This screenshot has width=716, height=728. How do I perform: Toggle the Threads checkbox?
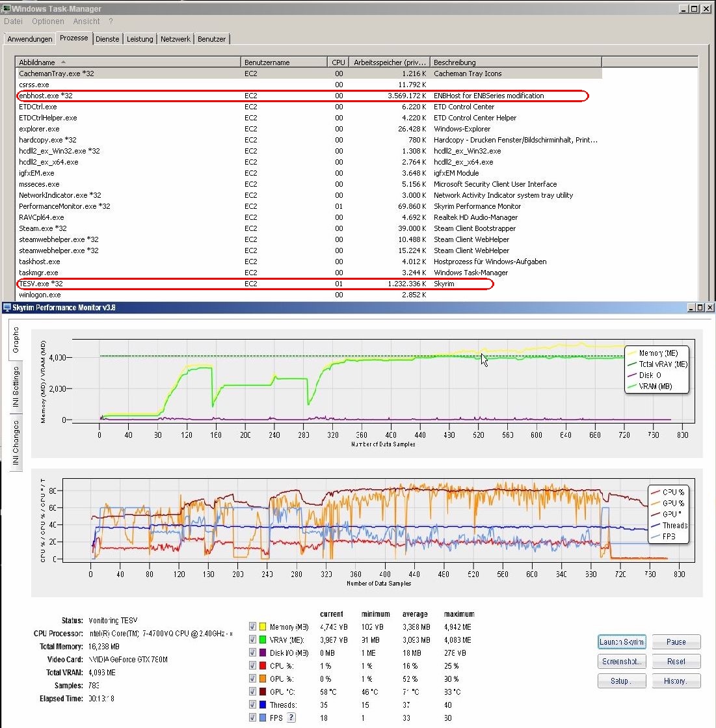(x=252, y=705)
